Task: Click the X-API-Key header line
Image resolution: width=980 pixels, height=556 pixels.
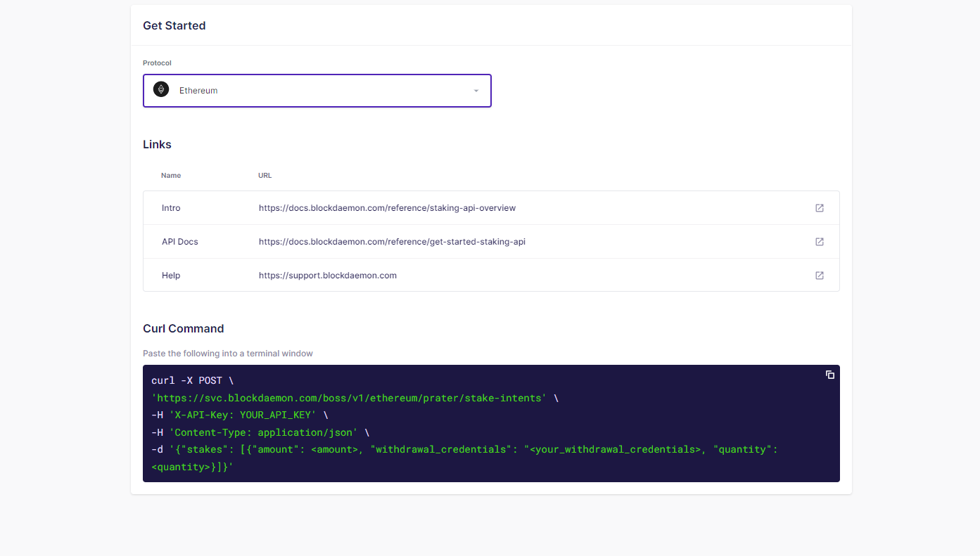Action: tap(240, 415)
